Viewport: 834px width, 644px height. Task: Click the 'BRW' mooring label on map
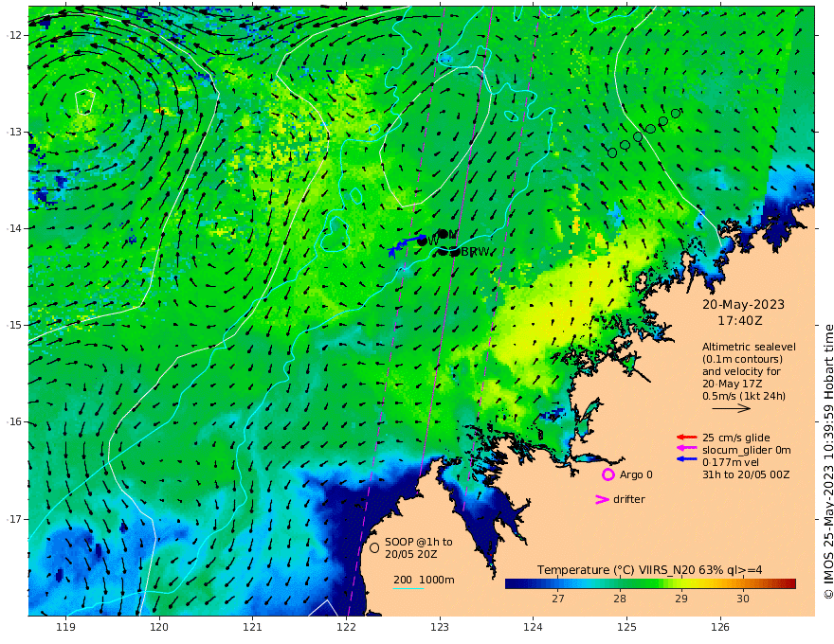point(475,252)
